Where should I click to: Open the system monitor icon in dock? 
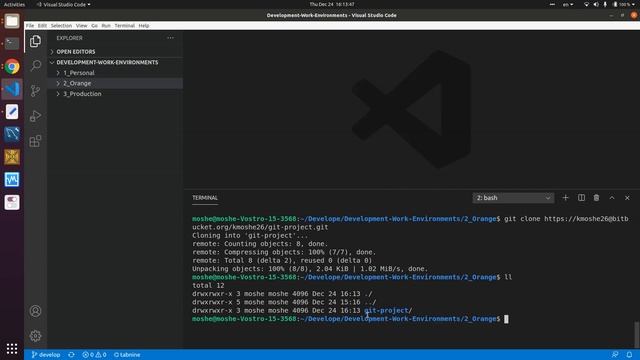[x=12, y=180]
